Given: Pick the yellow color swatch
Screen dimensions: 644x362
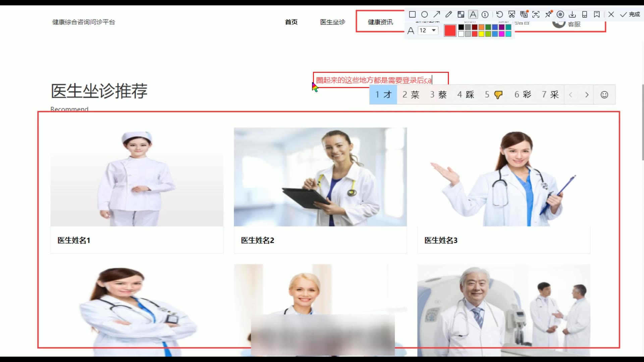Looking at the screenshot, I should 481,34.
